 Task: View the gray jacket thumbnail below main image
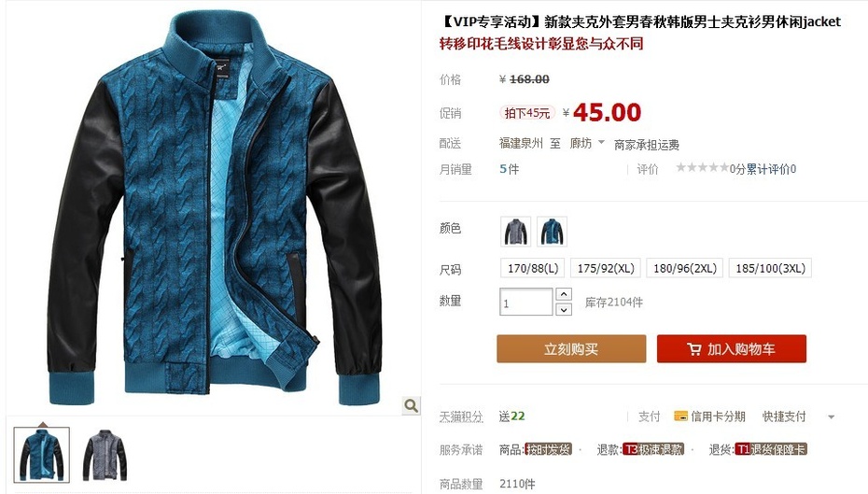pyautogui.click(x=105, y=455)
